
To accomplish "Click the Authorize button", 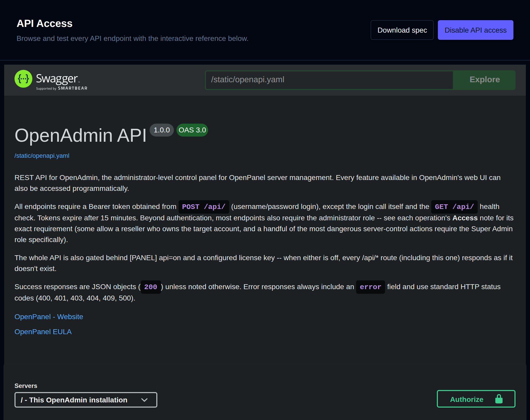I will tap(476, 399).
